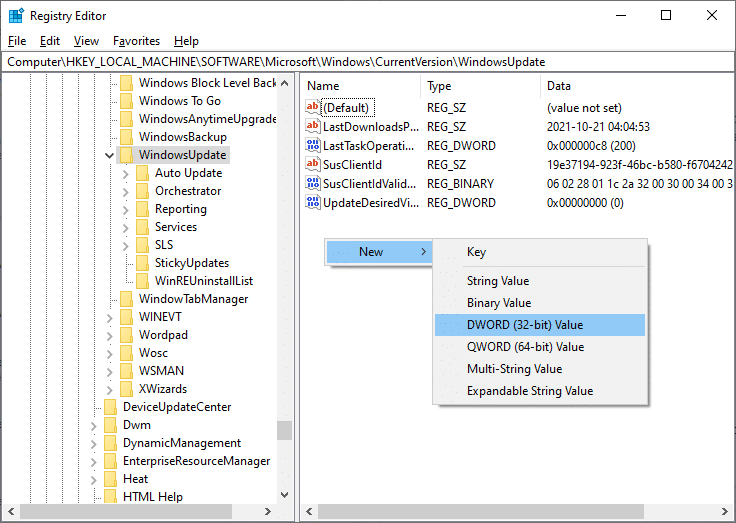The image size is (736, 523).
Task: Click the DWORD icon beside UpdateDesiredVi value
Action: (313, 203)
